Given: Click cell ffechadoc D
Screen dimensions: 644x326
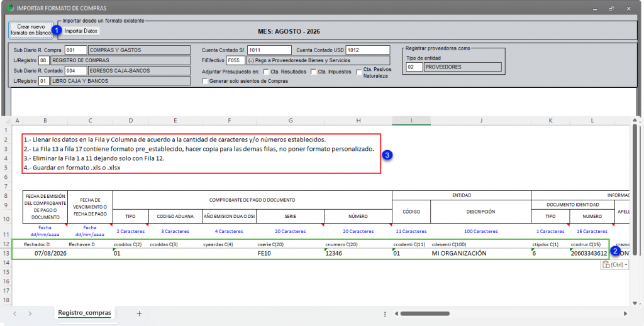Looking at the screenshot, I should [45, 244].
